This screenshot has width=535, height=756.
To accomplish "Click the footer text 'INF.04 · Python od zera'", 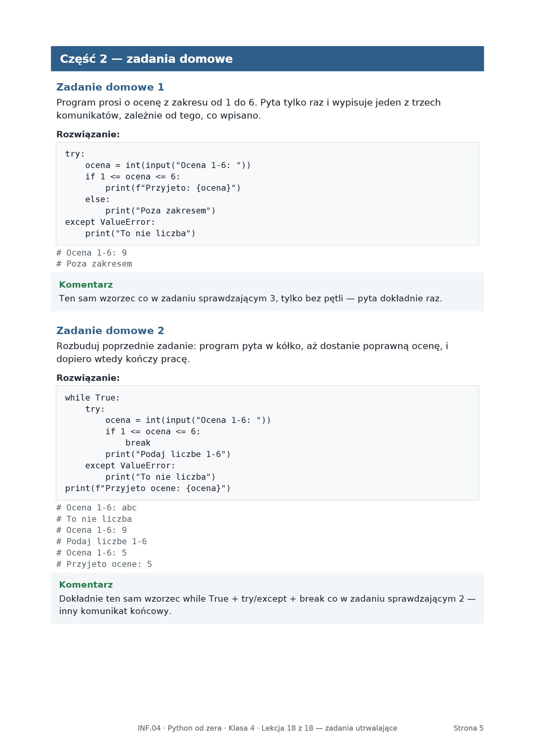I will click(x=179, y=728).
